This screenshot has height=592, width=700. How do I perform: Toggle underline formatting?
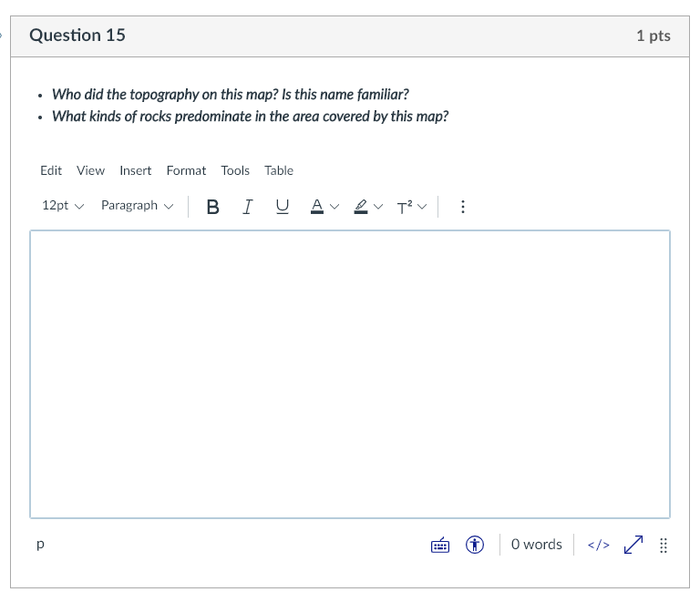(283, 207)
